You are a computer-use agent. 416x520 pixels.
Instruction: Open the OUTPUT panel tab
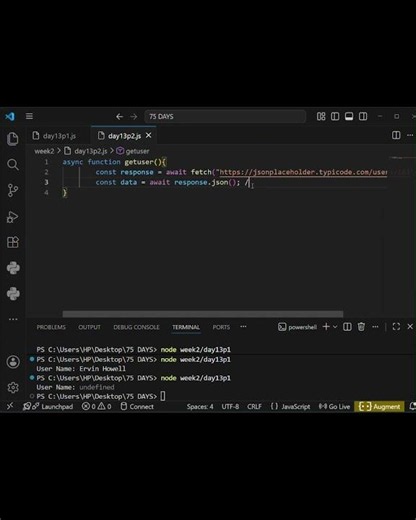click(x=89, y=327)
